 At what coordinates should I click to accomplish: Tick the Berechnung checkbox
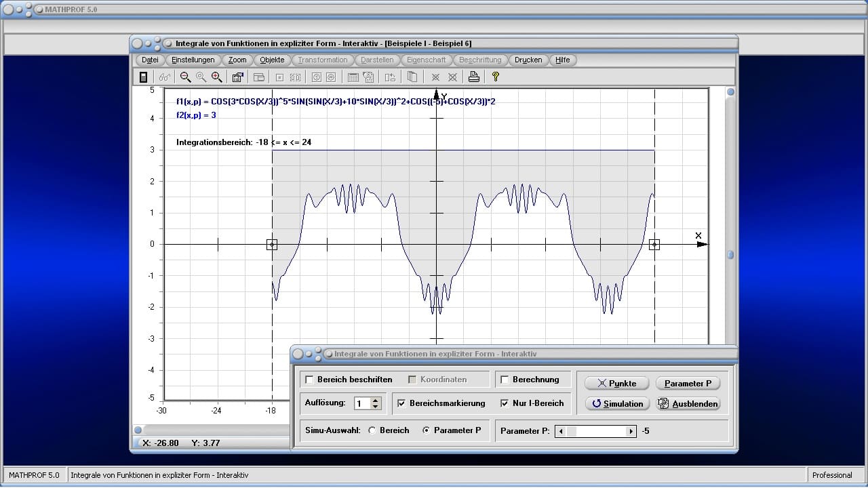coord(505,380)
